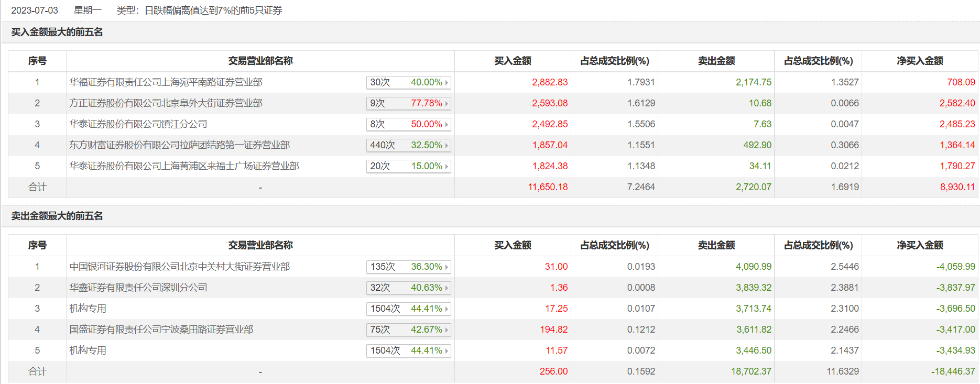Select total sell amount 18,702.37
This screenshot has width=980, height=384.
[752, 371]
